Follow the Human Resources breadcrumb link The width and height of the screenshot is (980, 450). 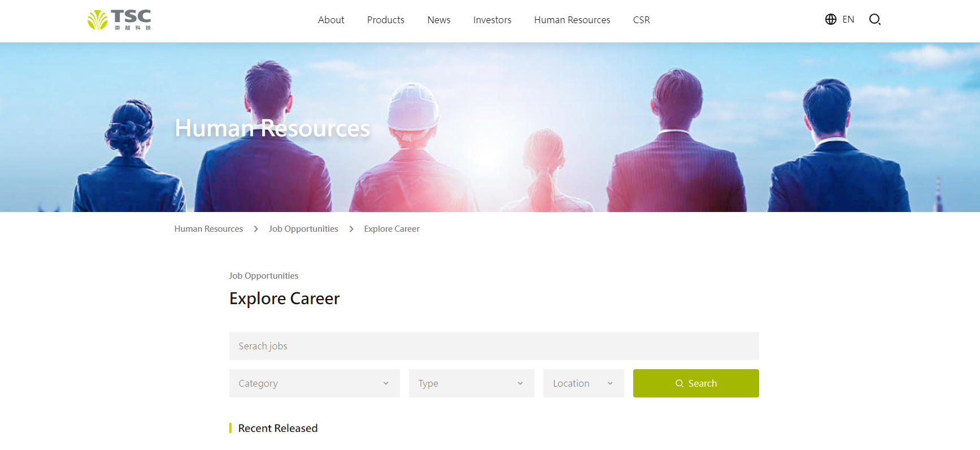click(x=208, y=229)
